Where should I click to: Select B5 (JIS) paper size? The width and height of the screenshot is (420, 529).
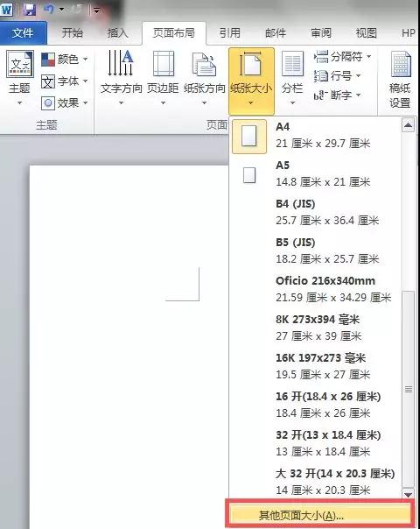[x=316, y=250]
